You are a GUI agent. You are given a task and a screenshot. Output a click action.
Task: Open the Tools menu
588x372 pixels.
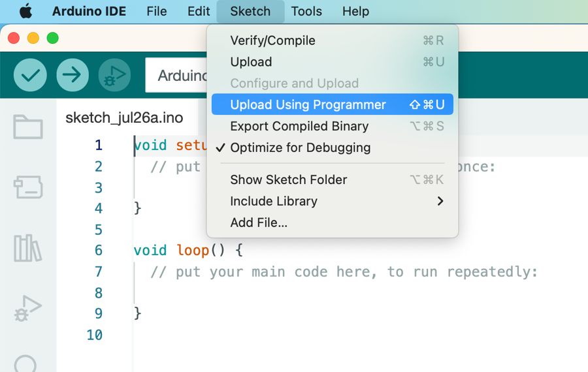(306, 12)
